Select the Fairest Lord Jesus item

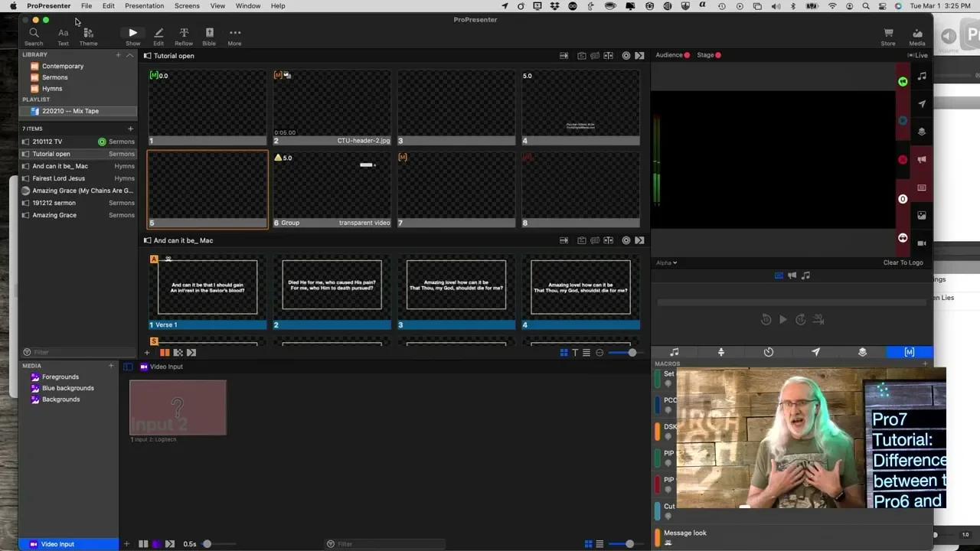pos(78,178)
